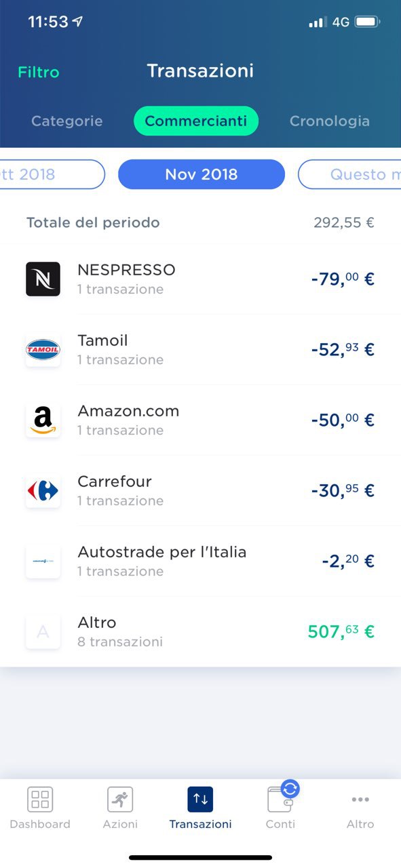Open the Amazon.com merchant icon
The width and height of the screenshot is (401, 868).
coord(43,420)
